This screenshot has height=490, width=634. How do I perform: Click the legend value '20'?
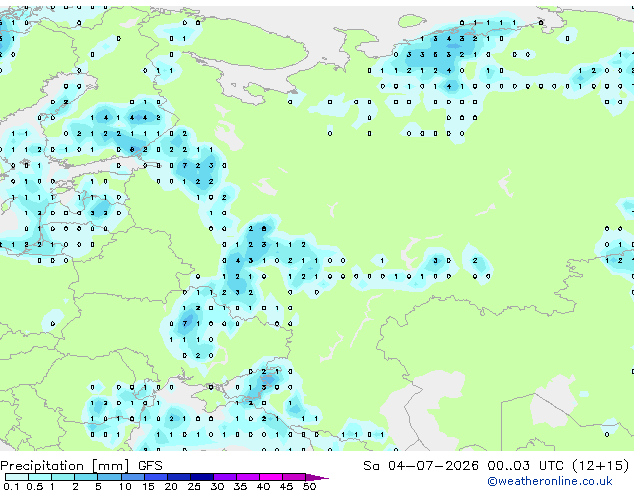click(x=171, y=486)
